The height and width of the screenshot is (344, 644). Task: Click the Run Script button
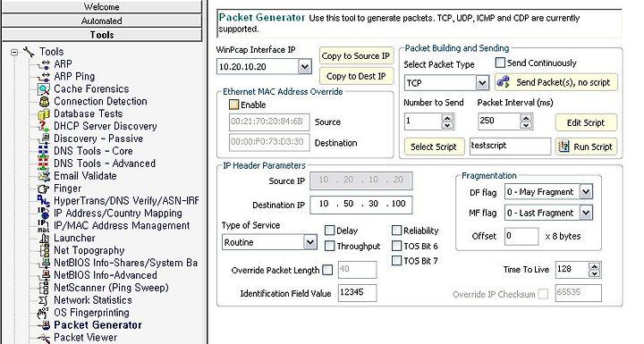coord(586,147)
